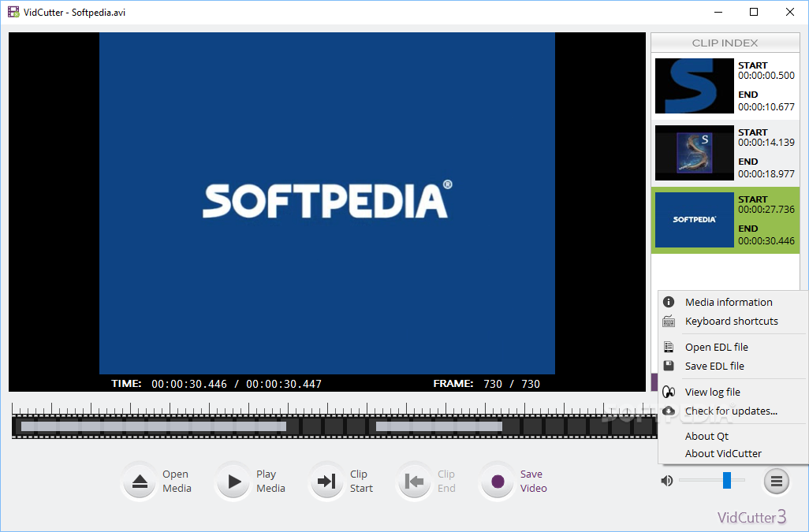The height and width of the screenshot is (532, 809).
Task: Click the CLIP INDEX header
Action: 725,43
